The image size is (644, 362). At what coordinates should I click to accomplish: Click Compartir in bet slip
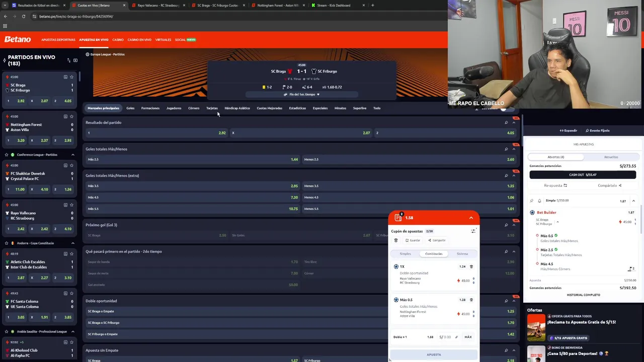tap(436, 240)
